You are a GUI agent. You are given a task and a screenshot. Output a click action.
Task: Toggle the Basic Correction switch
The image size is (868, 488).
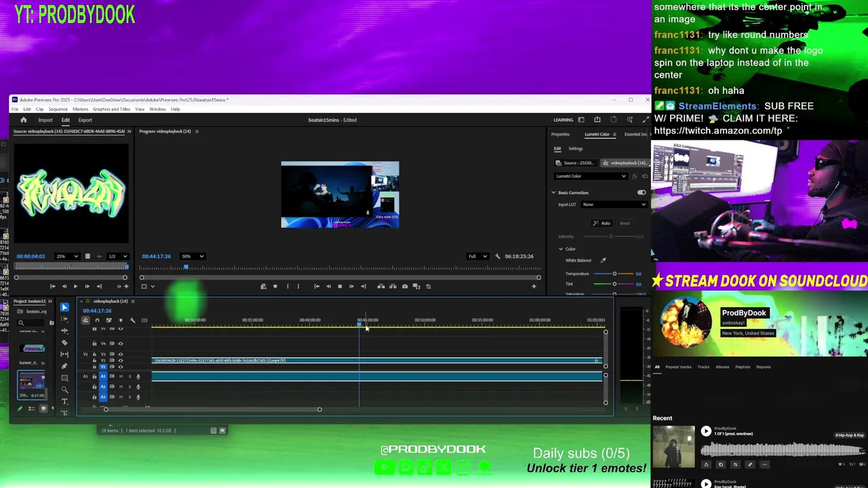click(x=642, y=192)
